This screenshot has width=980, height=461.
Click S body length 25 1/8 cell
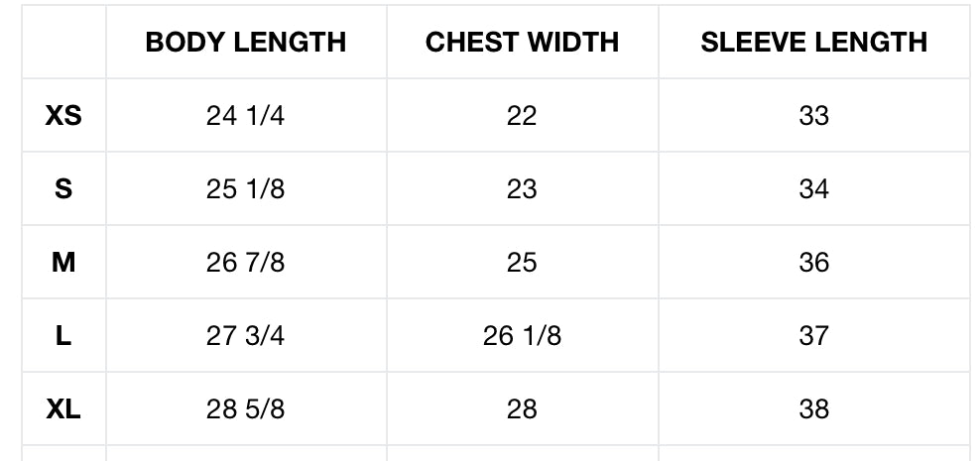tap(245, 189)
